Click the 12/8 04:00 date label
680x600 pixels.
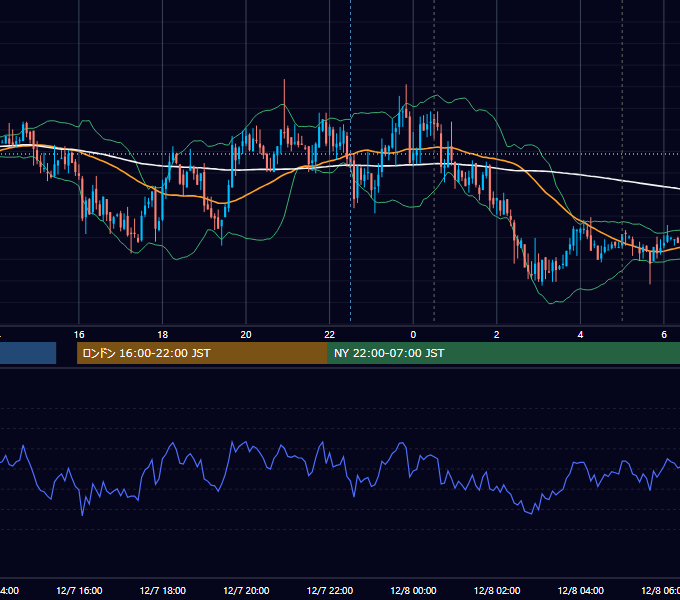pos(581,591)
